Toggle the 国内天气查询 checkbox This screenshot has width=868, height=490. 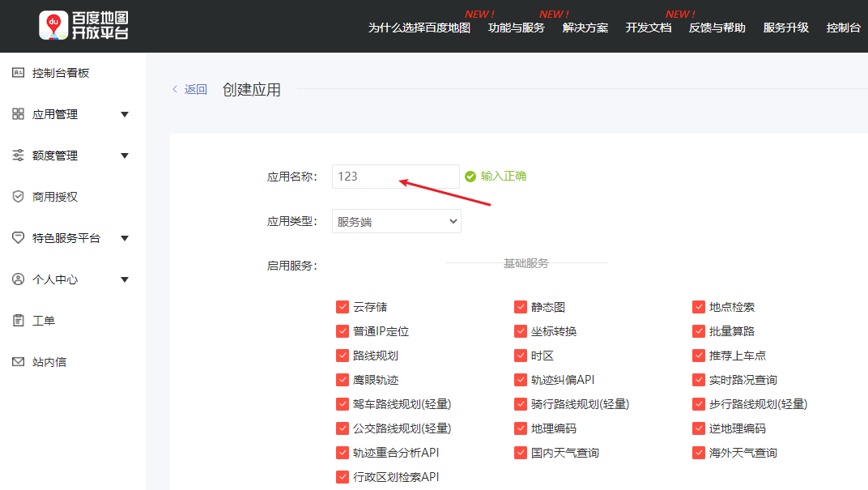coord(521,453)
